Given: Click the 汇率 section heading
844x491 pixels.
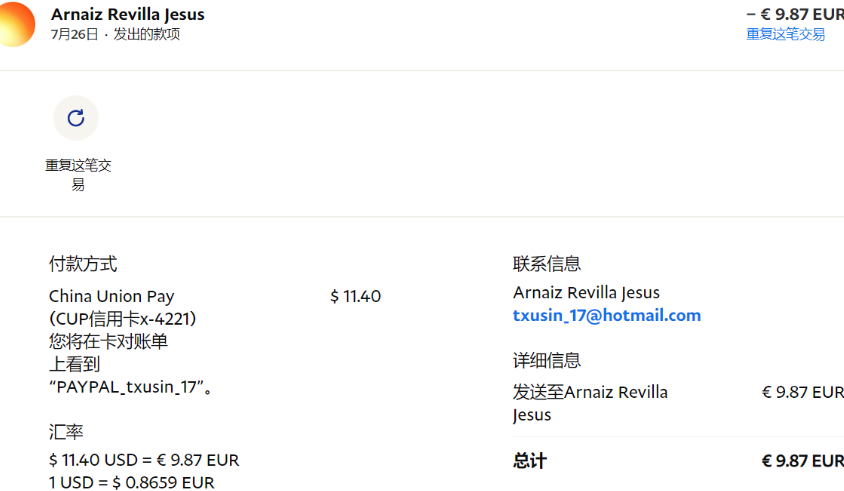Looking at the screenshot, I should (x=66, y=432).
